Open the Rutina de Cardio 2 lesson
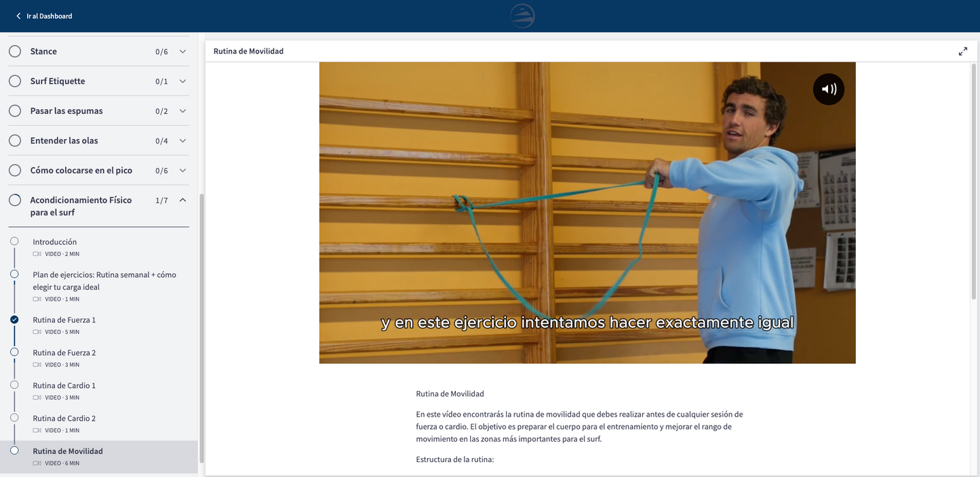Image resolution: width=980 pixels, height=477 pixels. pos(64,419)
